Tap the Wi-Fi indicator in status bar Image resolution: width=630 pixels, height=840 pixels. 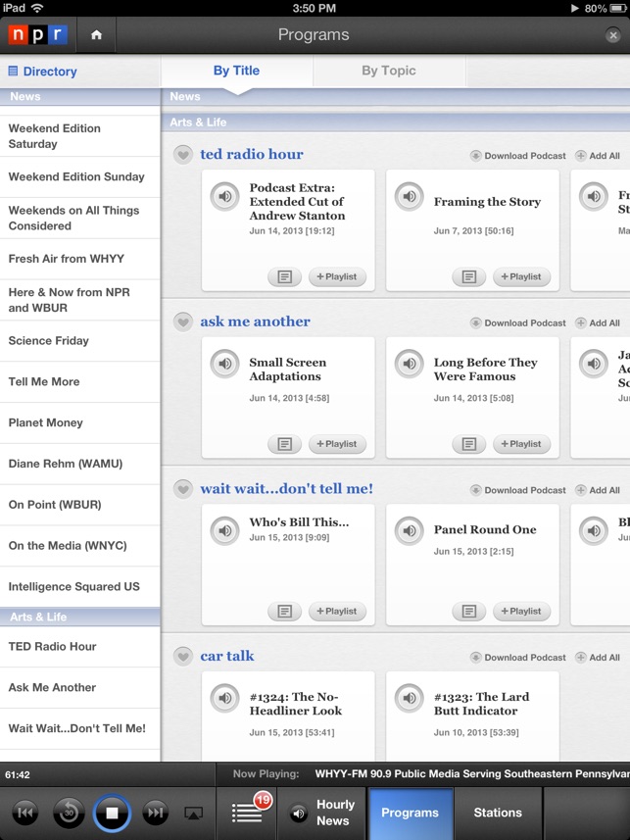click(36, 8)
